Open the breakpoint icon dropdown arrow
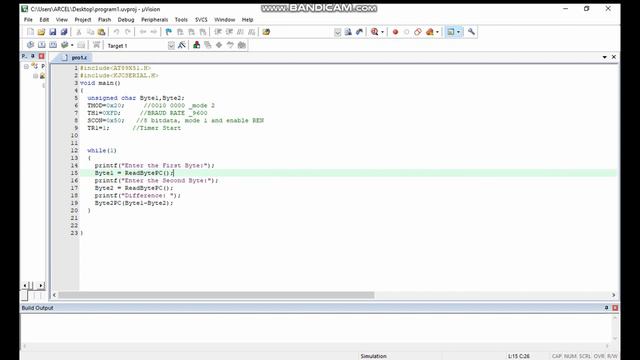This screenshot has width=640, height=360. coord(437,32)
